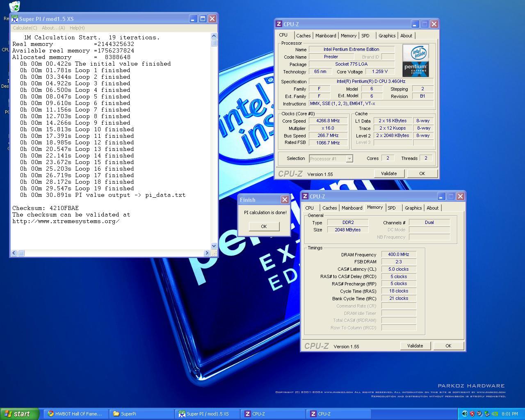Click the Rated FSB value 1066.7 MHz
The image size is (525, 420).
pos(328,143)
